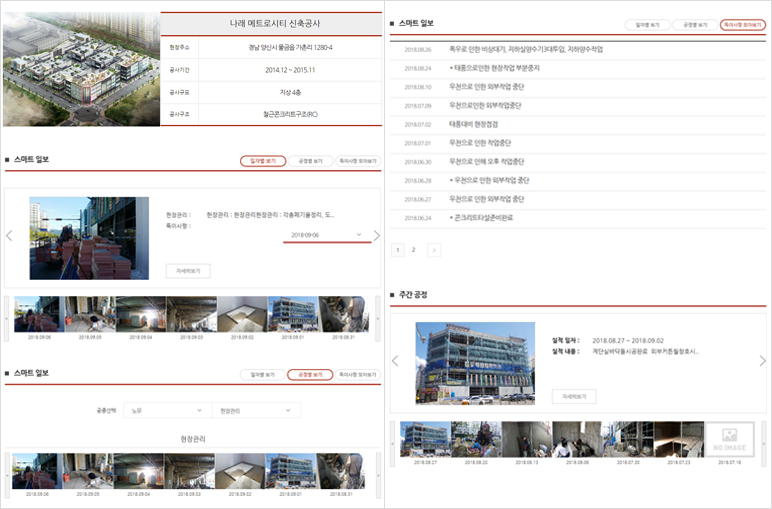Select weekly thumbnail dated 2018.08.13

tap(527, 440)
